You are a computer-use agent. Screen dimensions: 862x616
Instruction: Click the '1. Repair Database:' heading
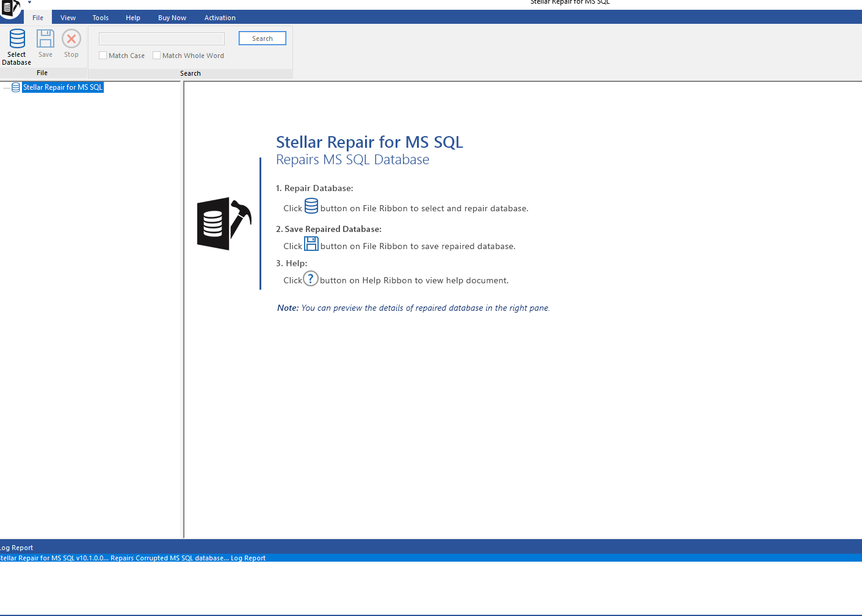coord(314,188)
